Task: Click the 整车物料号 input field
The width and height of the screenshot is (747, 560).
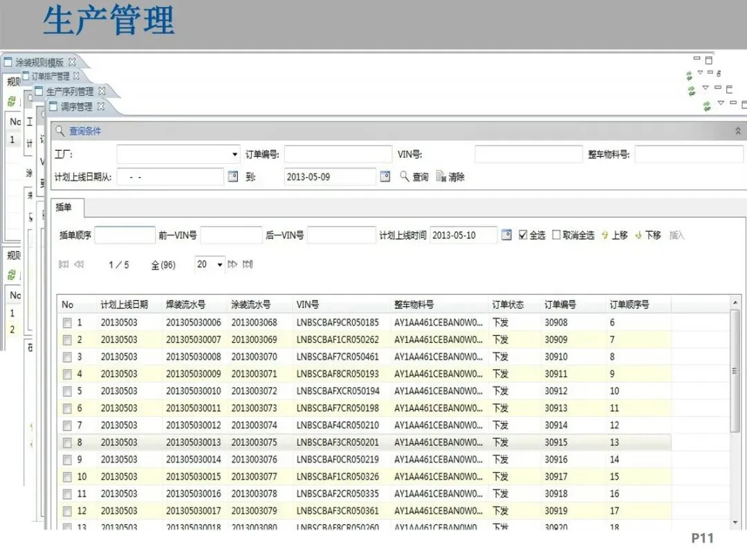Action: (690, 154)
